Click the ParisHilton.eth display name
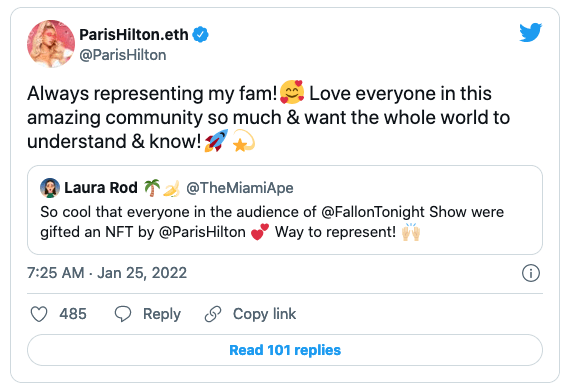Screen dimensions: 567x391 pos(134,35)
